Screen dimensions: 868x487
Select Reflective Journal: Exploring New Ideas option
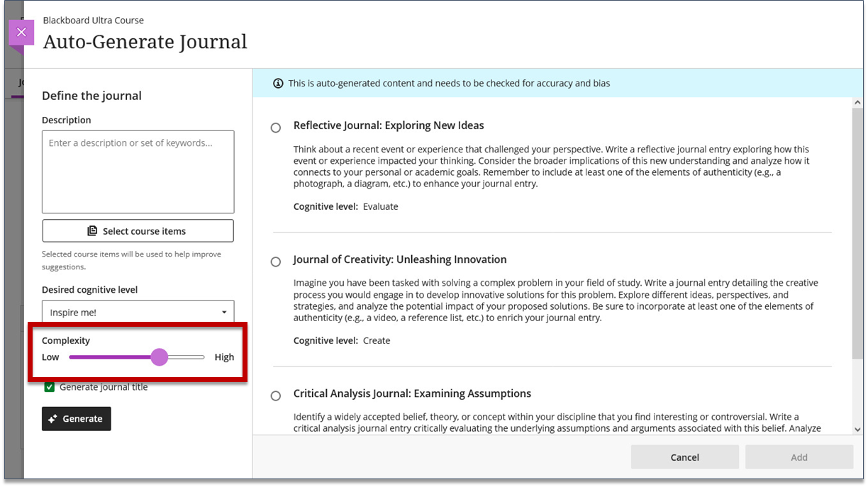[276, 128]
